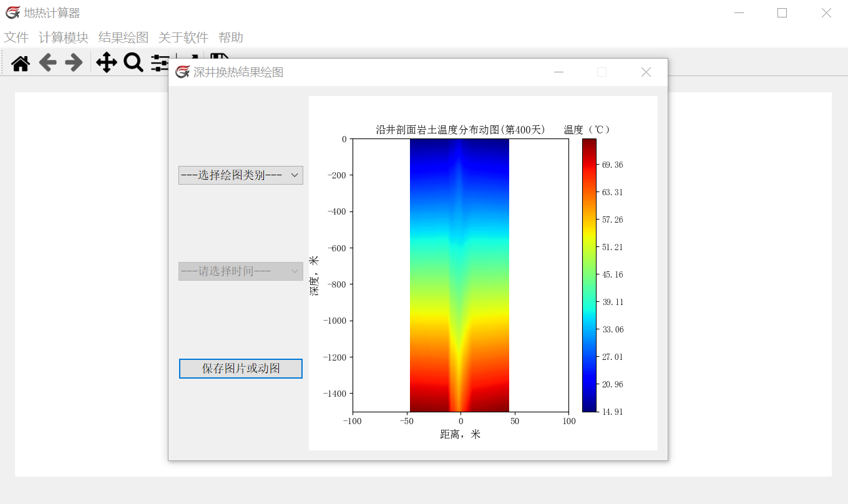Click the colorbar value 51.21
Screen dimensions: 848x504
[613, 247]
